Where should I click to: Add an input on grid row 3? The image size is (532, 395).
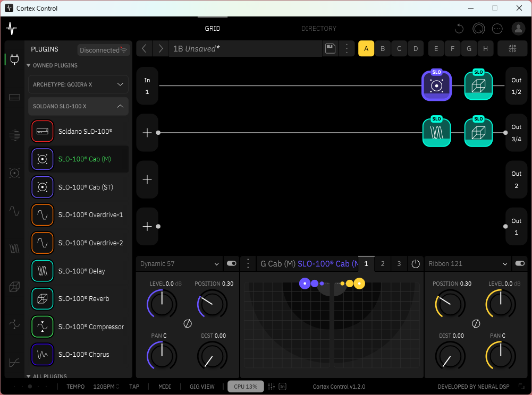click(147, 179)
